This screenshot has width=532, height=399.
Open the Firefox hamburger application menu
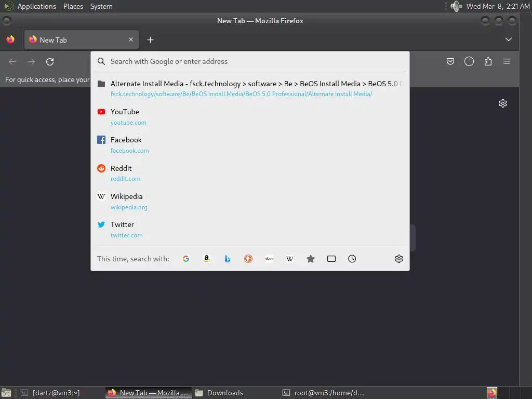click(x=507, y=61)
